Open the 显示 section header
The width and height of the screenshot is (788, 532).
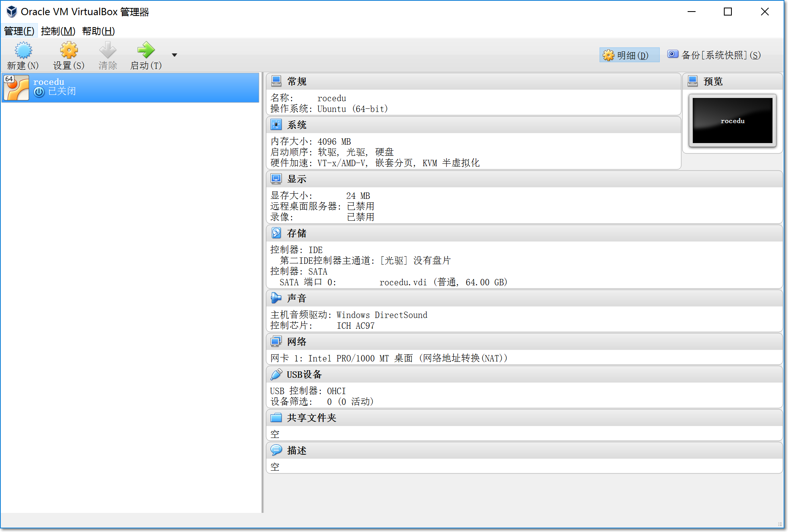click(x=524, y=179)
